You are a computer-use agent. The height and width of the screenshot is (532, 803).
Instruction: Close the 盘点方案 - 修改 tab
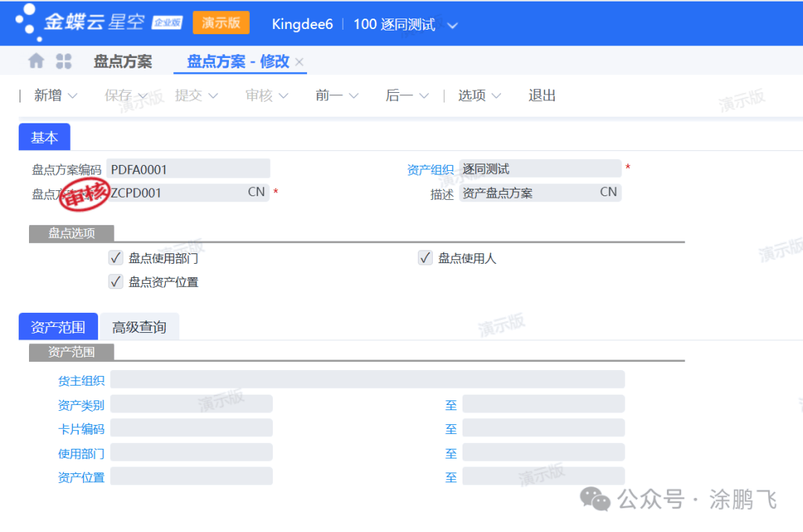300,62
